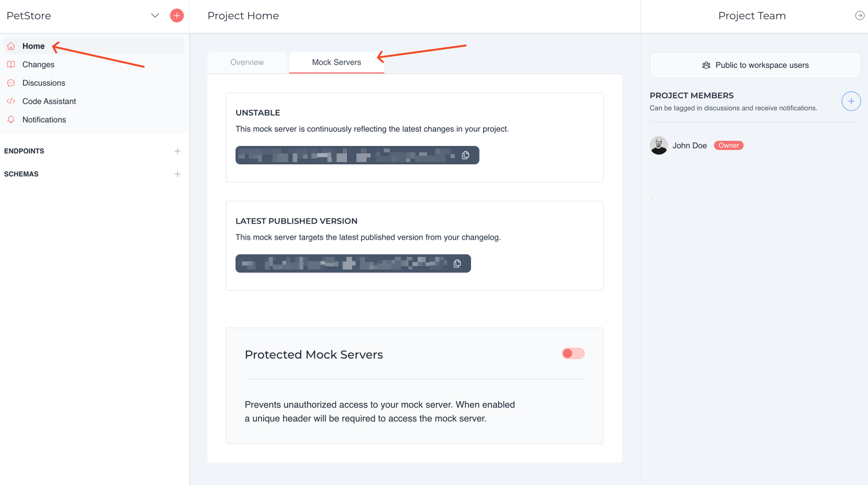
Task: Click the Owner badge next to John Doe
Action: [728, 145]
